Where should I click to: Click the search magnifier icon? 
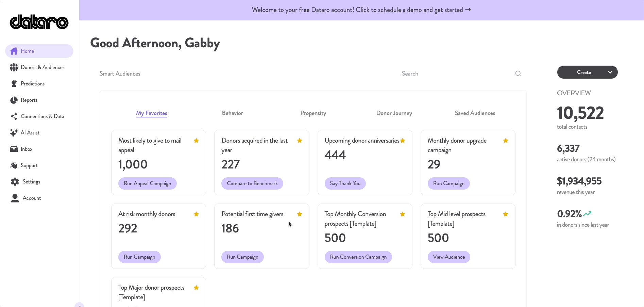(x=518, y=73)
